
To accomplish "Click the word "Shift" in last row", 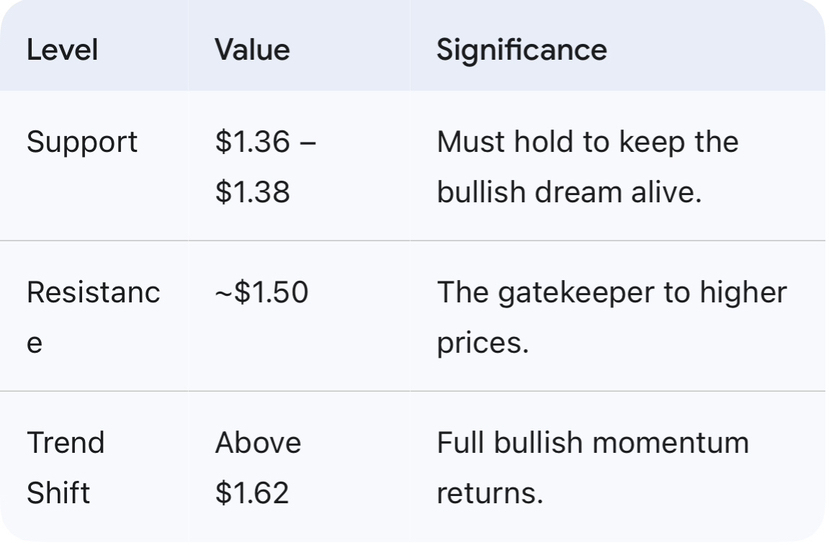I will 59,493.
